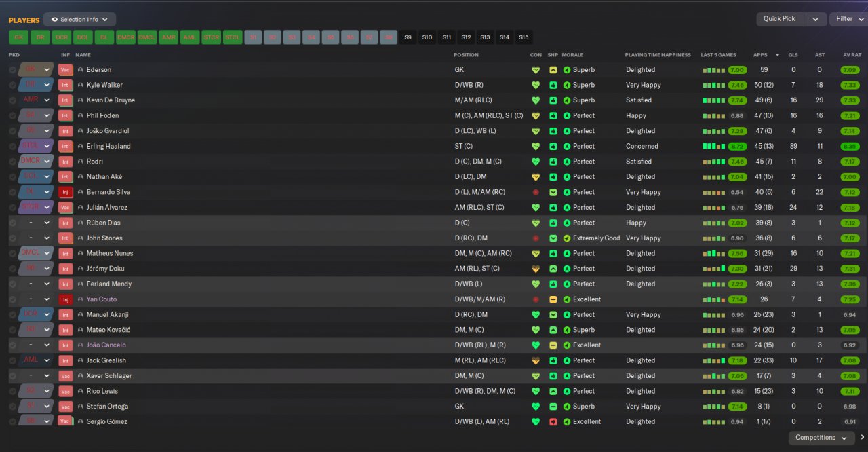Click the profile icon next to Rodri
The height and width of the screenshot is (452, 868).
point(81,162)
